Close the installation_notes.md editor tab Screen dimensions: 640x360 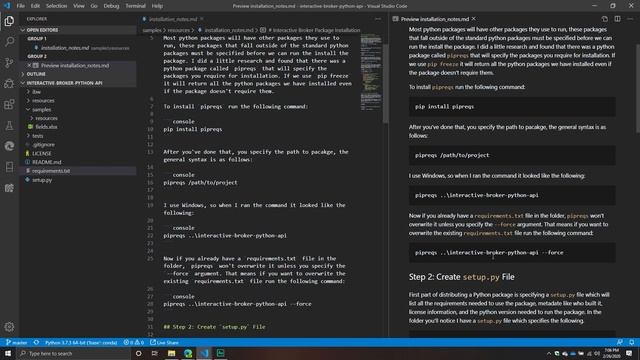pos(202,19)
